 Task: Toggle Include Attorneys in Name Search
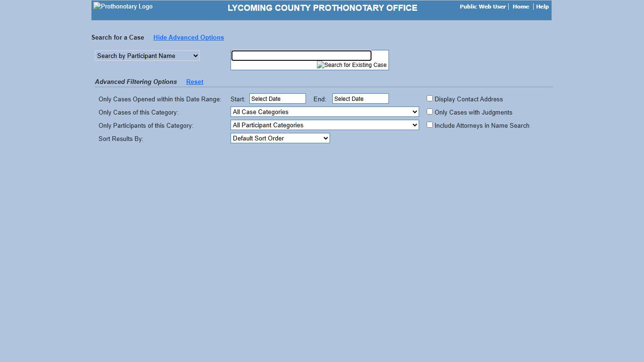pos(429,125)
